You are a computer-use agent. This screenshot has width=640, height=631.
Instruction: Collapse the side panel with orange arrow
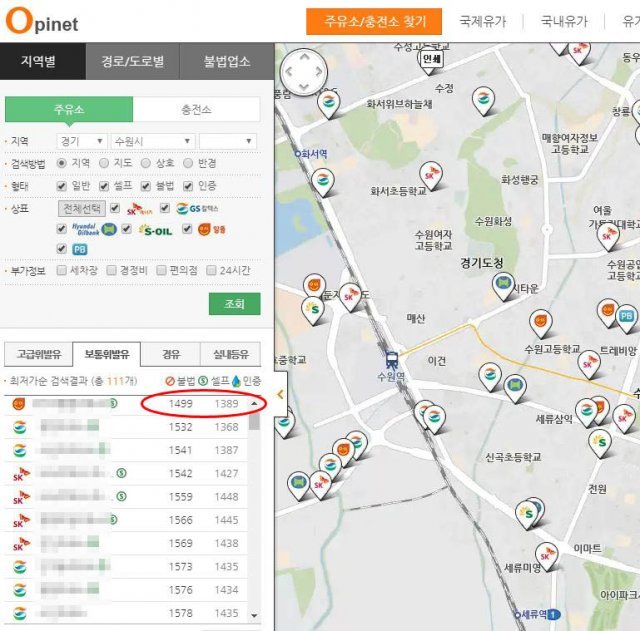280,394
